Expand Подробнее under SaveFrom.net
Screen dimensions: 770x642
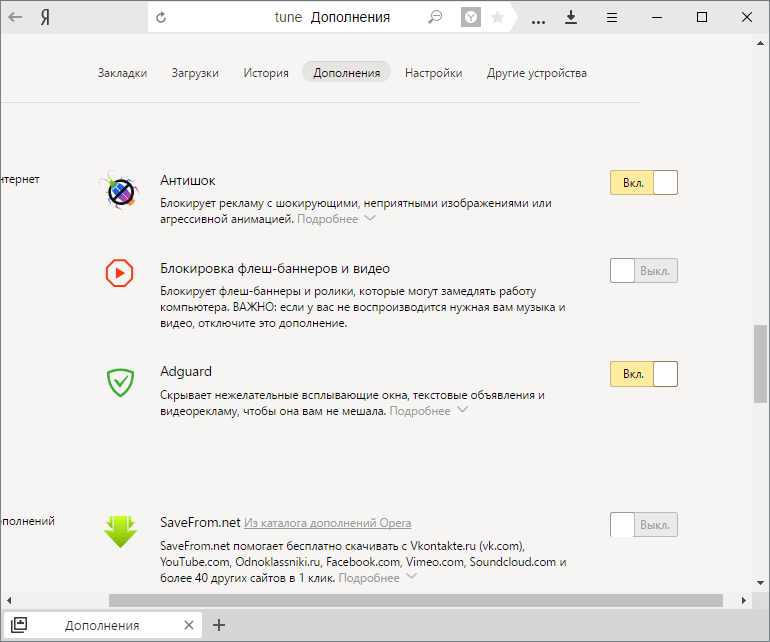[x=378, y=578]
